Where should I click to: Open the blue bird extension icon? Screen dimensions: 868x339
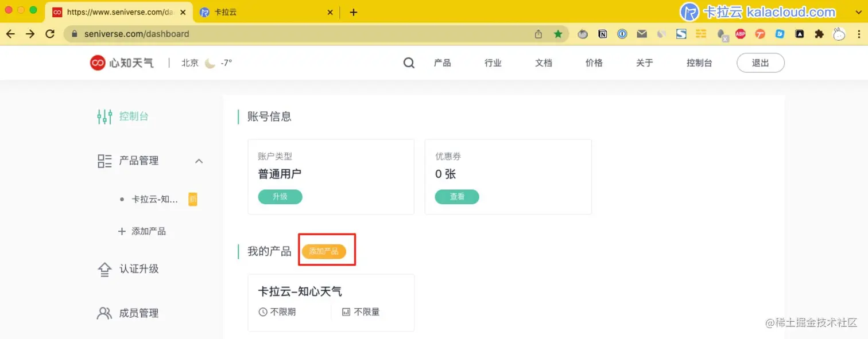(780, 34)
